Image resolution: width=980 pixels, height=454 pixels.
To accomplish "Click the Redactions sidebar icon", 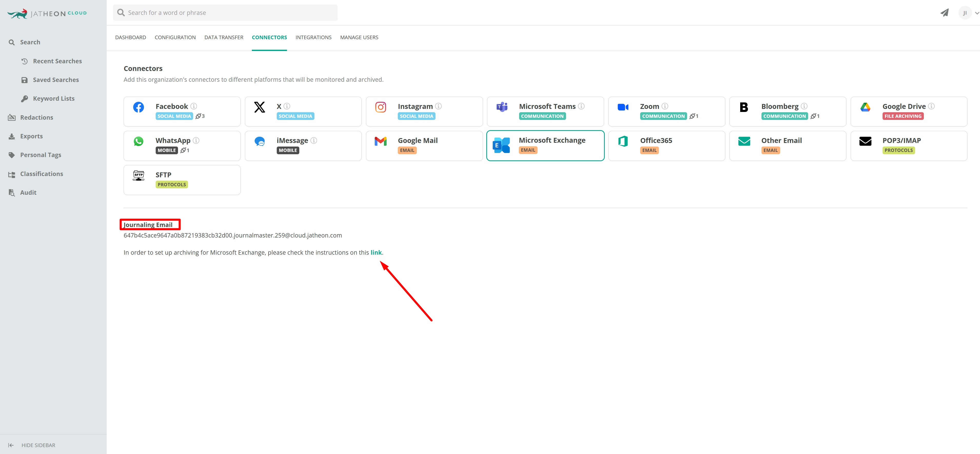I will coord(12,117).
